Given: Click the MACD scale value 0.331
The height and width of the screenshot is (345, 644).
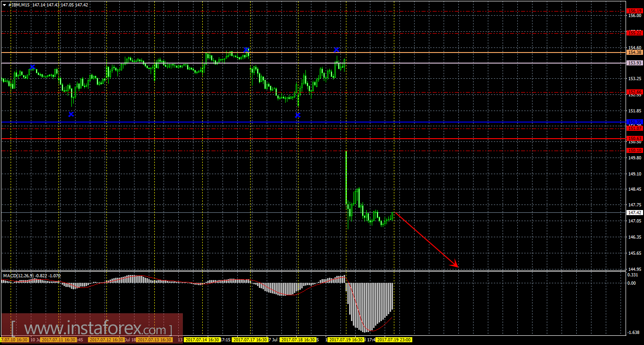Looking at the screenshot, I should pyautogui.click(x=633, y=275).
